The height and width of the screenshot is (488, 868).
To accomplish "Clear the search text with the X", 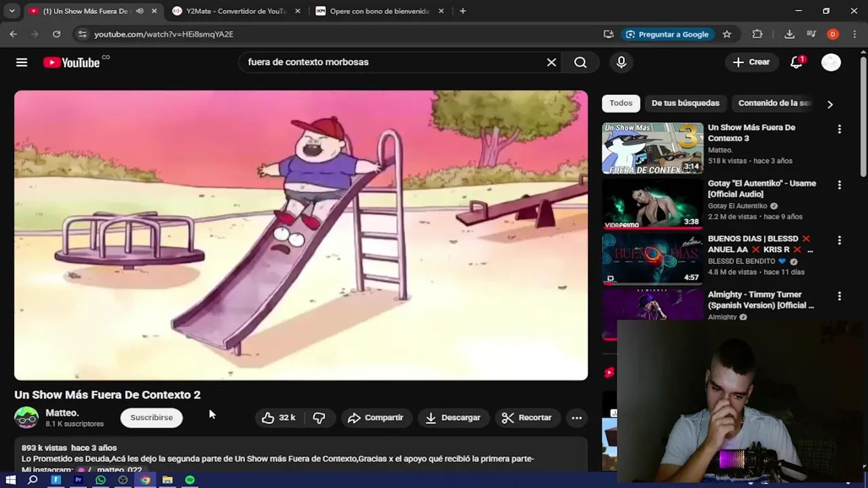I will coord(551,62).
